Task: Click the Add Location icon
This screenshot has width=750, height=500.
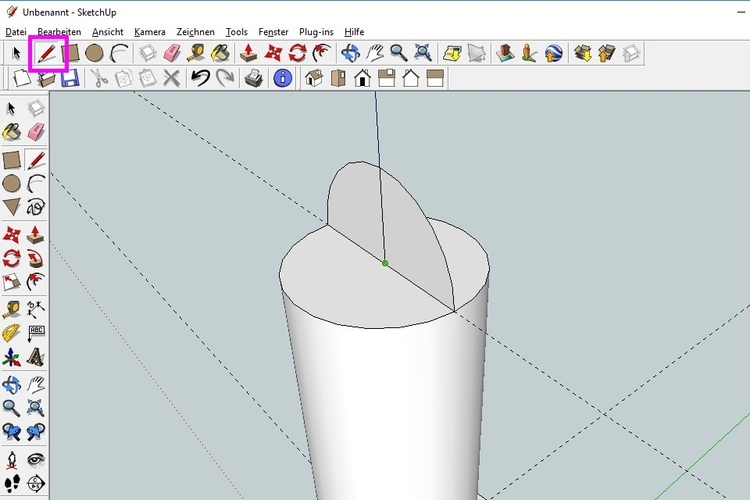Action: 452,53
